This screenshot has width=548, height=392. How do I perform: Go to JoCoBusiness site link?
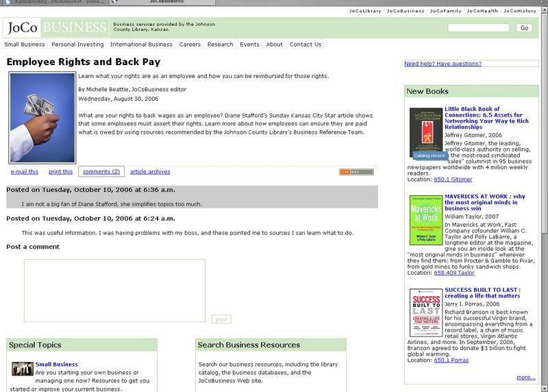[406, 11]
